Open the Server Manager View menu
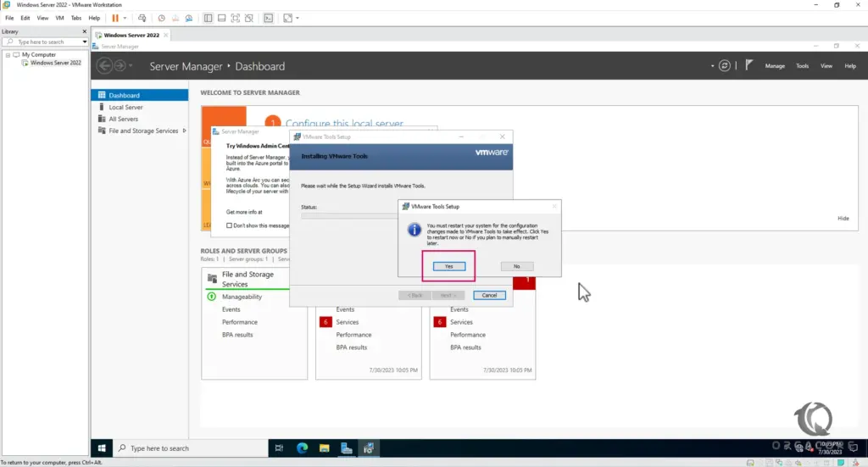Screen dimensions: 868x467 pos(826,66)
